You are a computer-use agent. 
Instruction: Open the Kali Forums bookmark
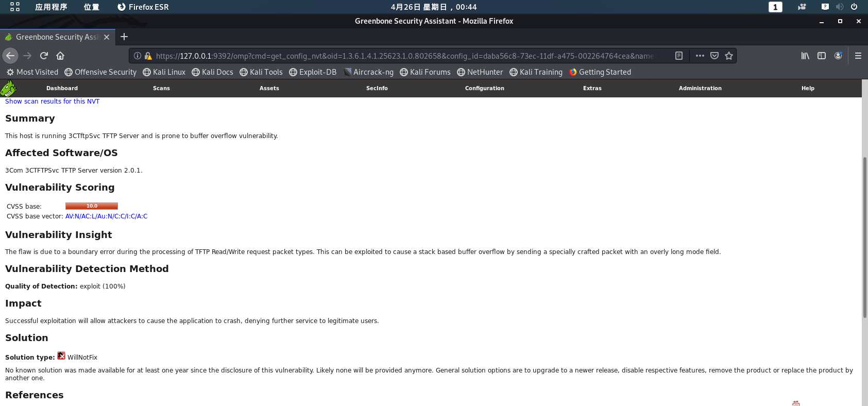tap(425, 72)
